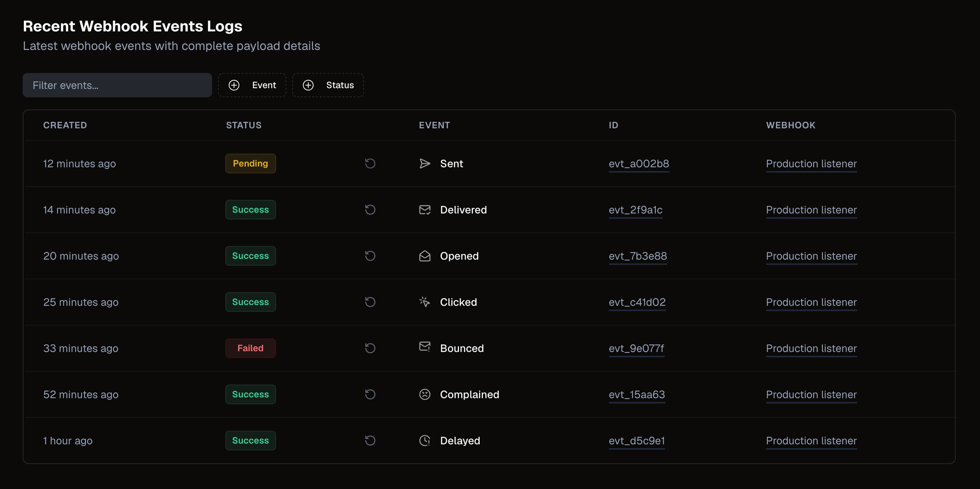Click Success badge in Clicked row

click(250, 302)
